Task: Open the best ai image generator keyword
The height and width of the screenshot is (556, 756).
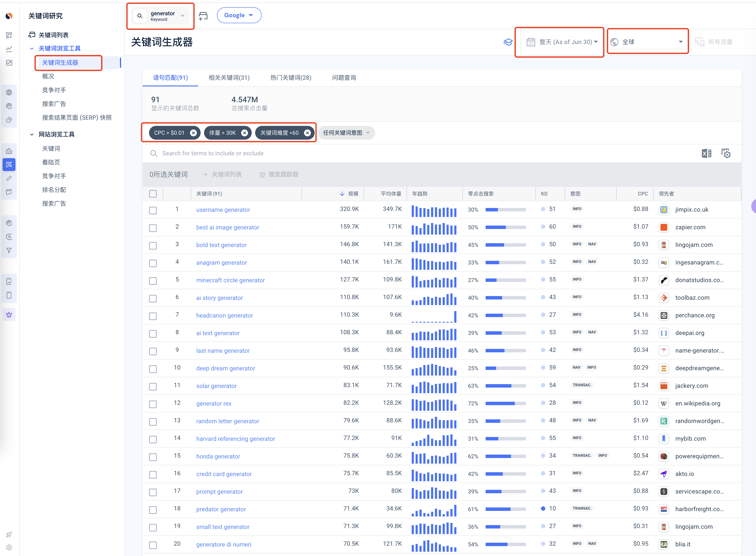Action: click(228, 228)
